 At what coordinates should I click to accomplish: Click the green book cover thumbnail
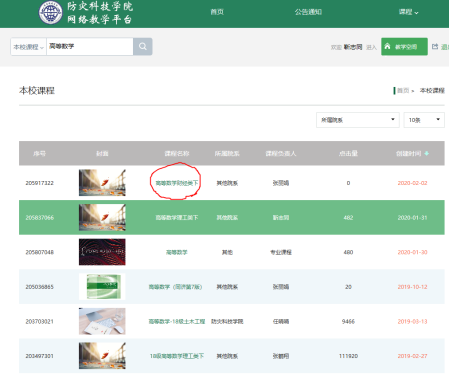click(x=102, y=287)
